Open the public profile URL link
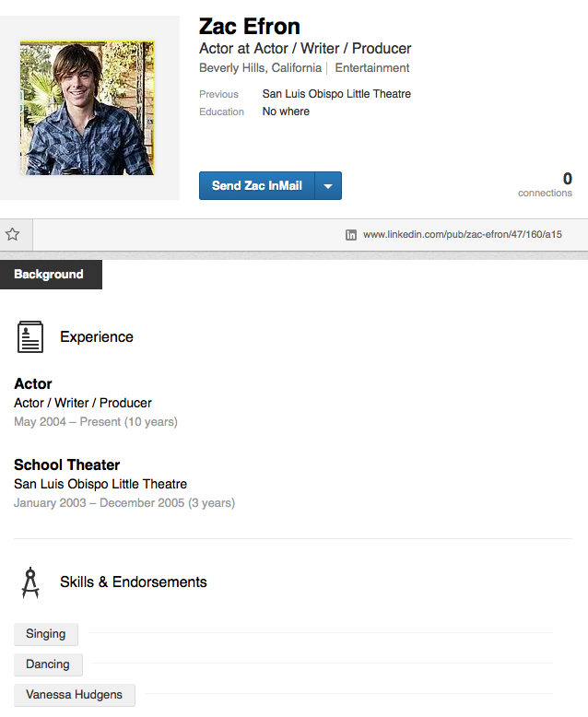The image size is (588, 717). (x=463, y=235)
